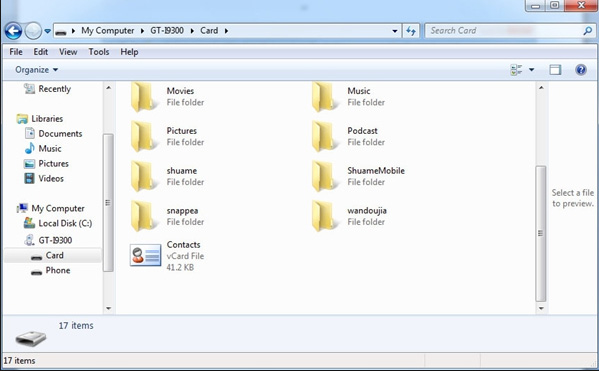The image size is (599, 371).
Task: Open the Help menu
Action: 129,52
